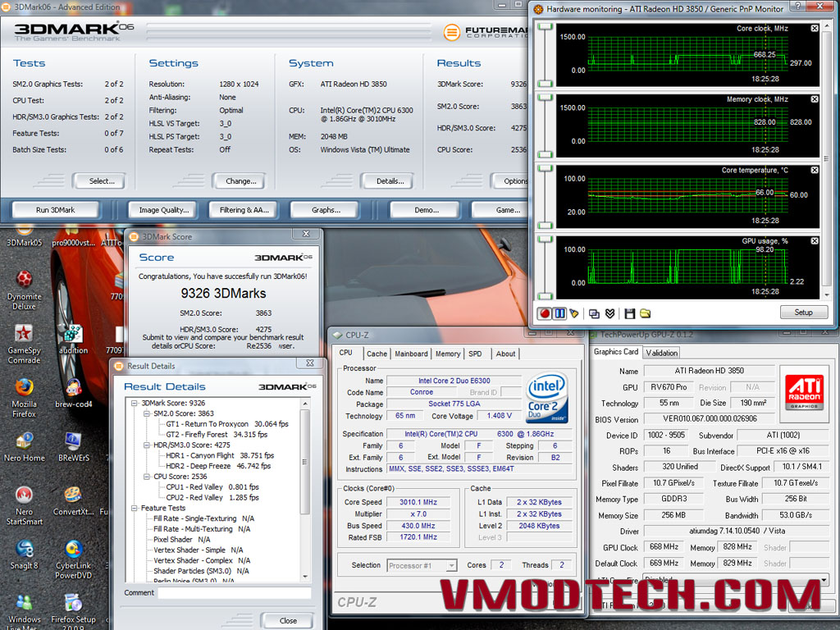The height and width of the screenshot is (630, 840).
Task: Click Run 3DMark button
Action: click(56, 210)
